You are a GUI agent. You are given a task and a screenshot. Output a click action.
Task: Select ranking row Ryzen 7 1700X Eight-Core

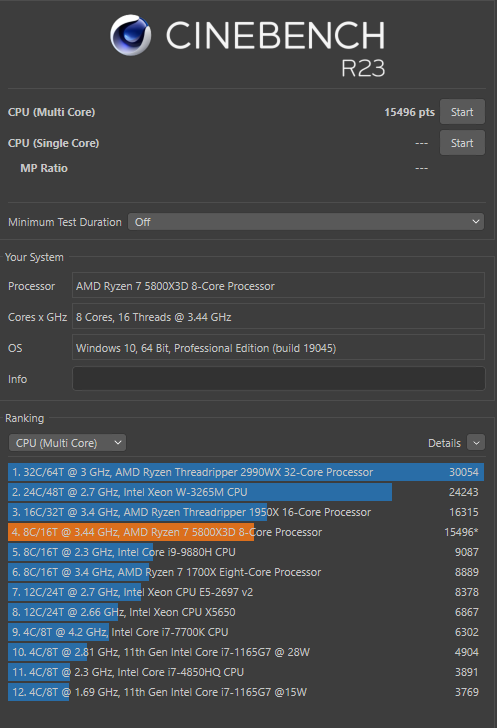(246, 572)
